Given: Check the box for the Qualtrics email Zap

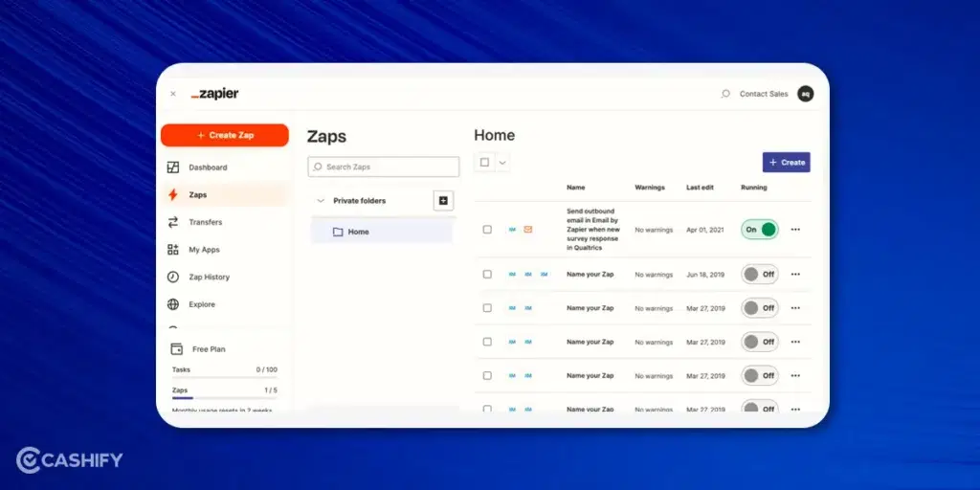Looking at the screenshot, I should coord(487,230).
